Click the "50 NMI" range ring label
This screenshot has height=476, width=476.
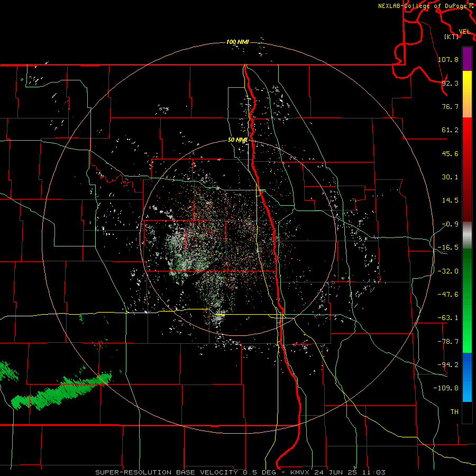click(237, 140)
